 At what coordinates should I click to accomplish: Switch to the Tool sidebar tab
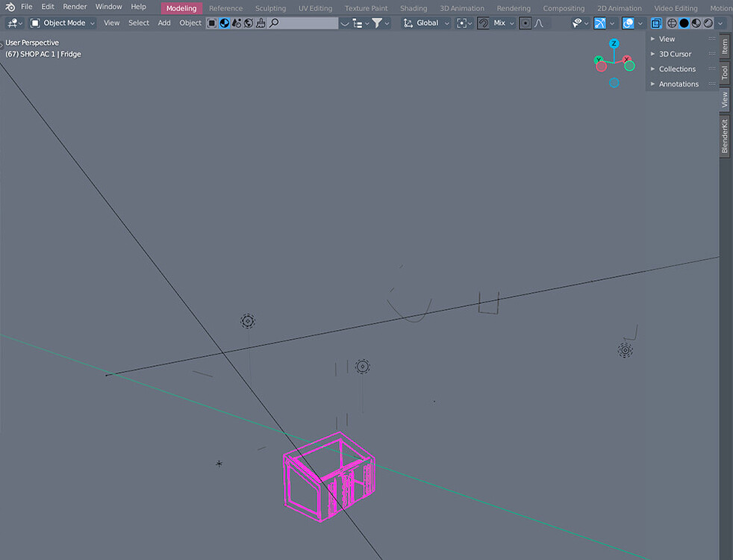coord(725,72)
